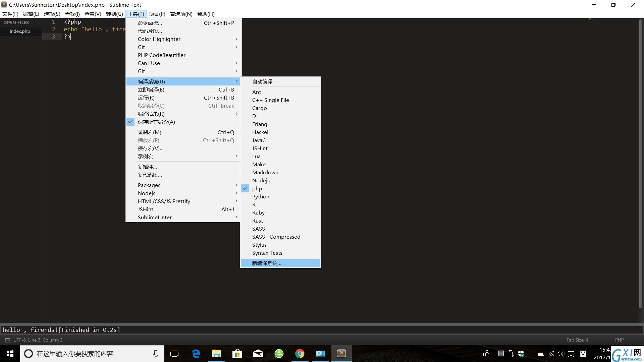Expand 示例宏 submenu

click(x=183, y=156)
